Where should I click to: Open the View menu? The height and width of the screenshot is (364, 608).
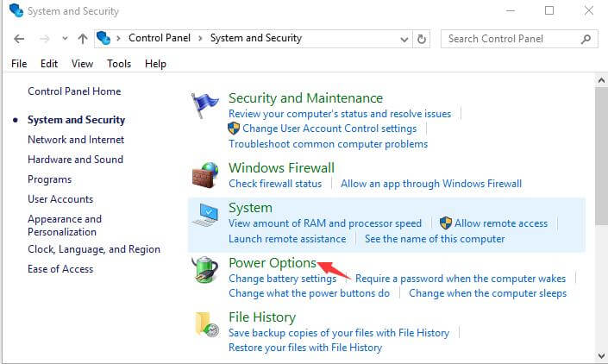coord(82,64)
